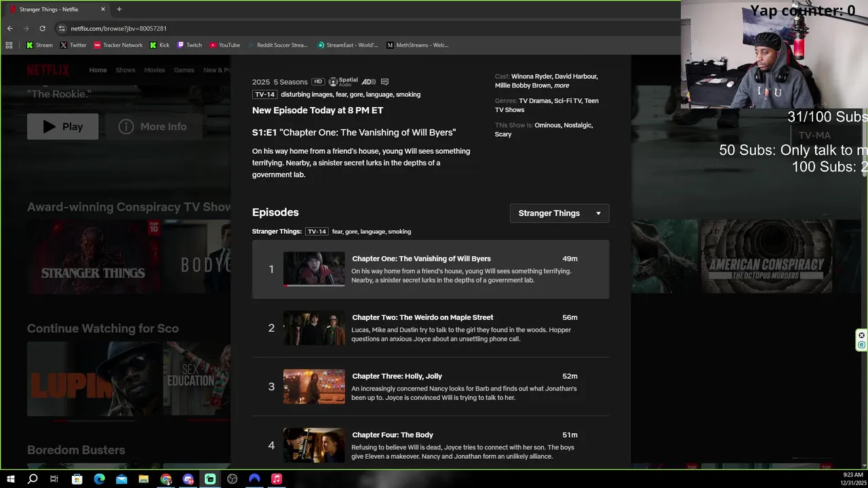Open Apple Music from the taskbar
Screen dimensions: 868x488
click(277, 479)
